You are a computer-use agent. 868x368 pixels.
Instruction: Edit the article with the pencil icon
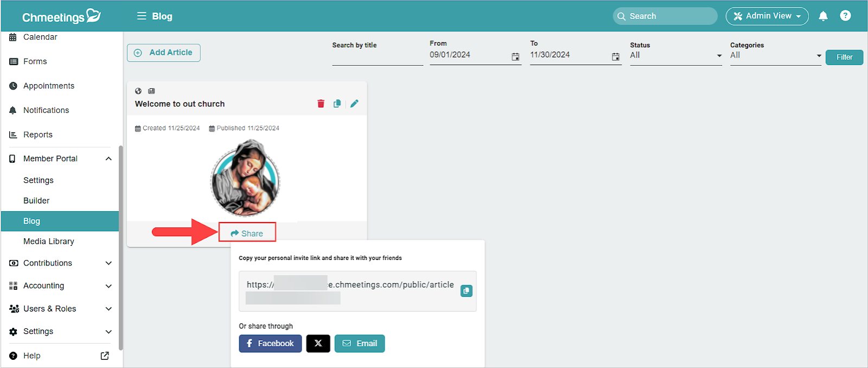coord(354,104)
